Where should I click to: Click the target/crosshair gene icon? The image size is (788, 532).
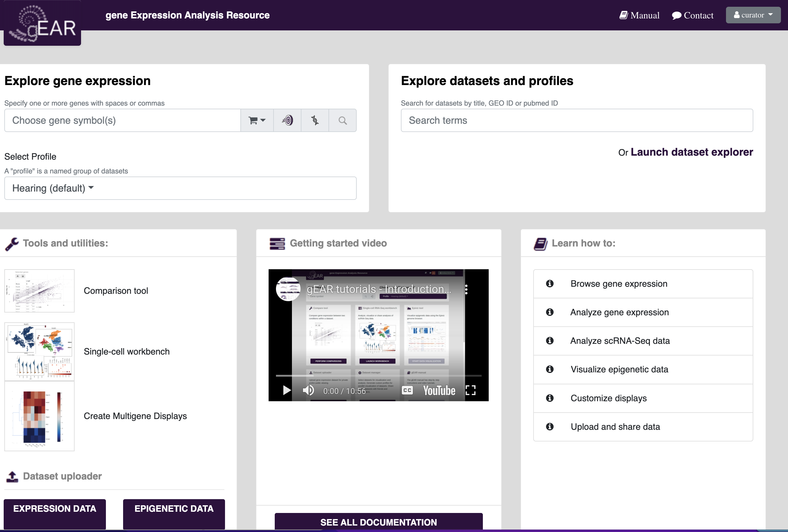coord(287,120)
